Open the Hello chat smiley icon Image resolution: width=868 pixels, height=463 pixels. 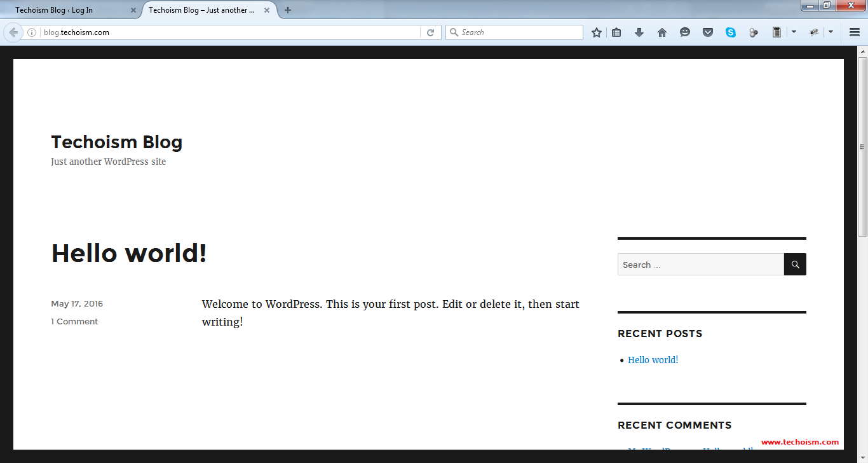tap(685, 32)
